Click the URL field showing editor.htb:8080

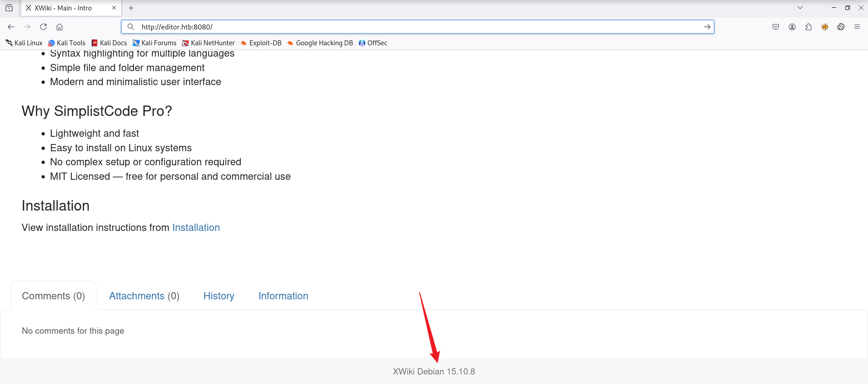click(417, 27)
